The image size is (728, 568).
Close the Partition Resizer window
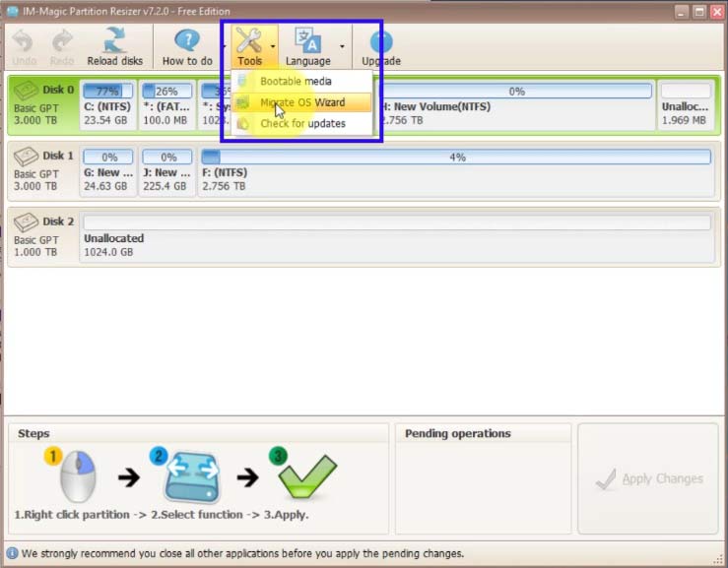717,12
